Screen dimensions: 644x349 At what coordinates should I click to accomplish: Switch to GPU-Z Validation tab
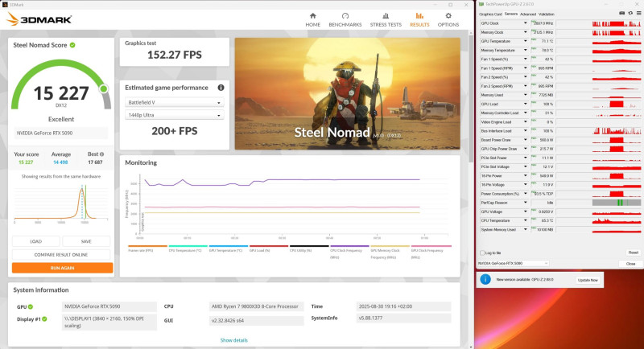pos(547,14)
